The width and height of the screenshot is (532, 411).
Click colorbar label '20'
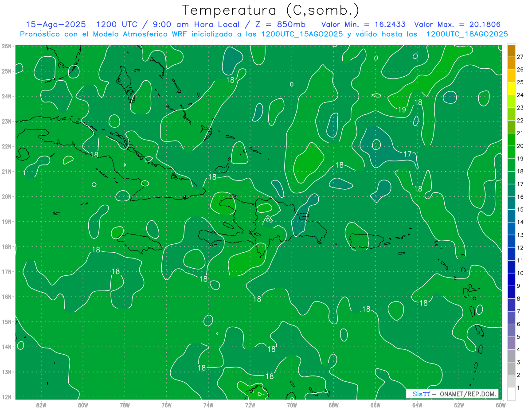[x=520, y=146]
